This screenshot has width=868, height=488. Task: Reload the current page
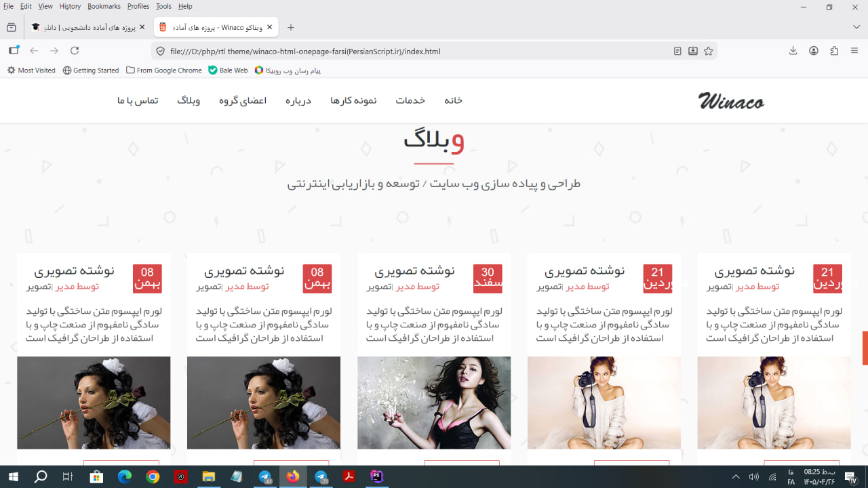tap(75, 51)
